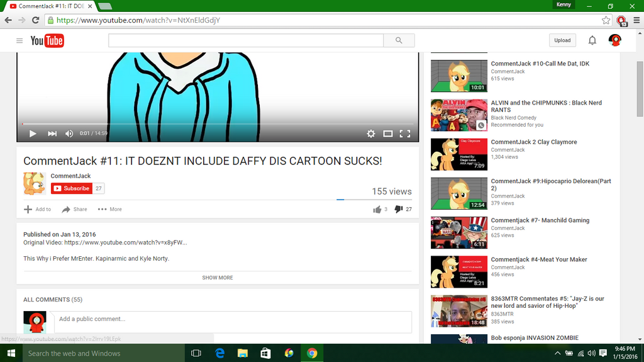The width and height of the screenshot is (644, 362).
Task: Like the video thumbs up
Action: (380, 210)
